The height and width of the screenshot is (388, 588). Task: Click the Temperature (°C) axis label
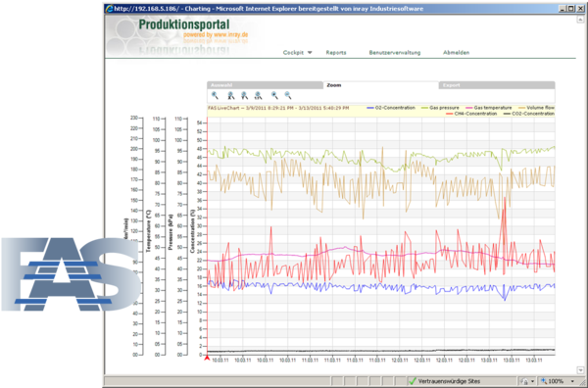coord(148,231)
